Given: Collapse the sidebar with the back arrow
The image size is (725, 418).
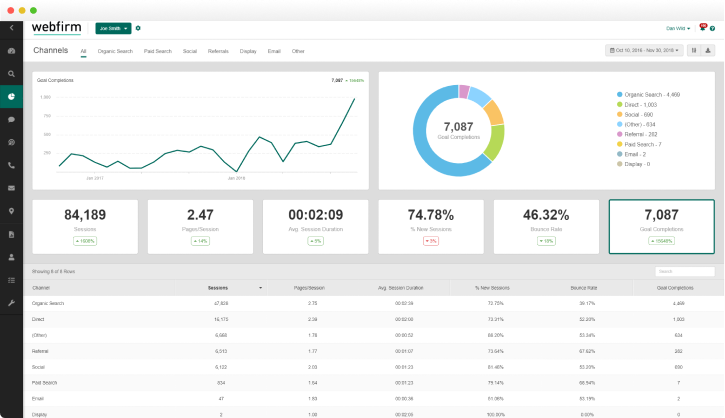Looking at the screenshot, I should point(12,28).
